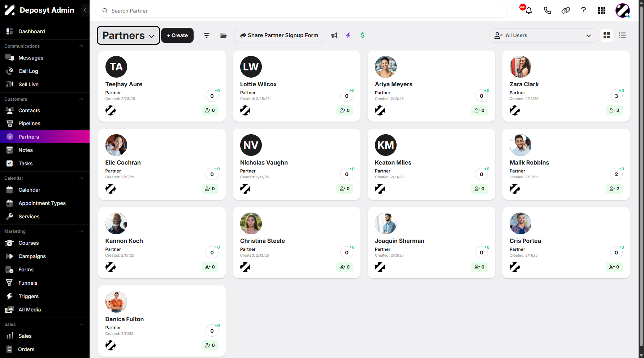Click the Create button

[x=177, y=35]
